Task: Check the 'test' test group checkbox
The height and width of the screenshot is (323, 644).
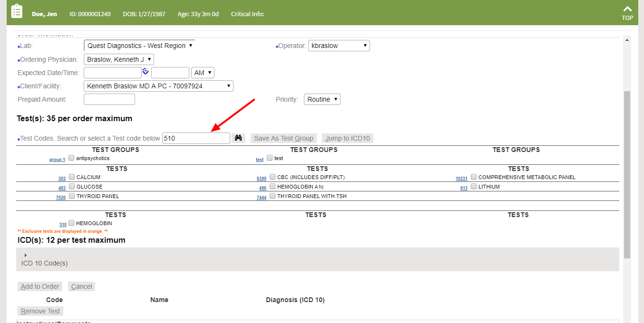Action: pos(270,158)
